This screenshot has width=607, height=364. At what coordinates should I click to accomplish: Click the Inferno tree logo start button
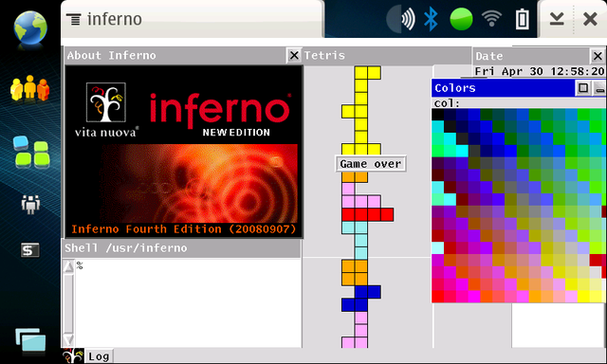click(x=73, y=355)
